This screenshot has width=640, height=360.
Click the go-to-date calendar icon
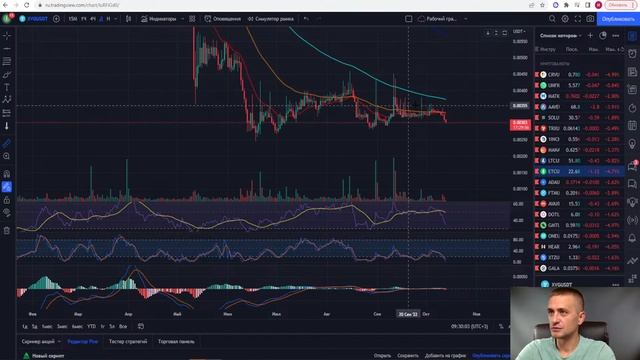click(141, 326)
